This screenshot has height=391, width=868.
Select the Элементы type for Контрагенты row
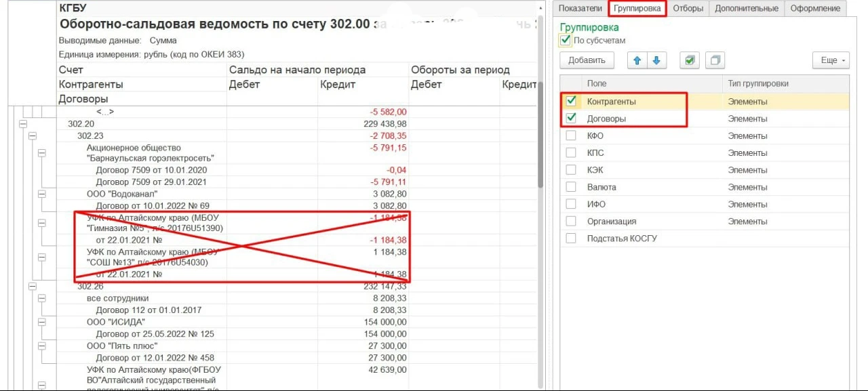[x=747, y=102]
